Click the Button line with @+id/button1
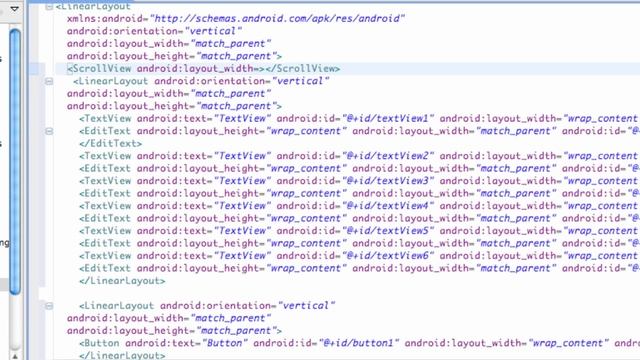 click(359, 343)
